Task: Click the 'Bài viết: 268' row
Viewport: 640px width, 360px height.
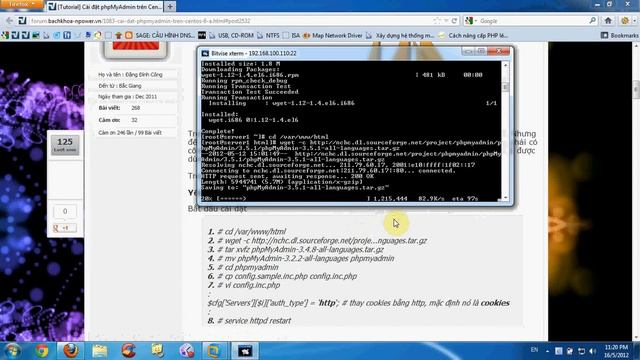Action: (136, 108)
